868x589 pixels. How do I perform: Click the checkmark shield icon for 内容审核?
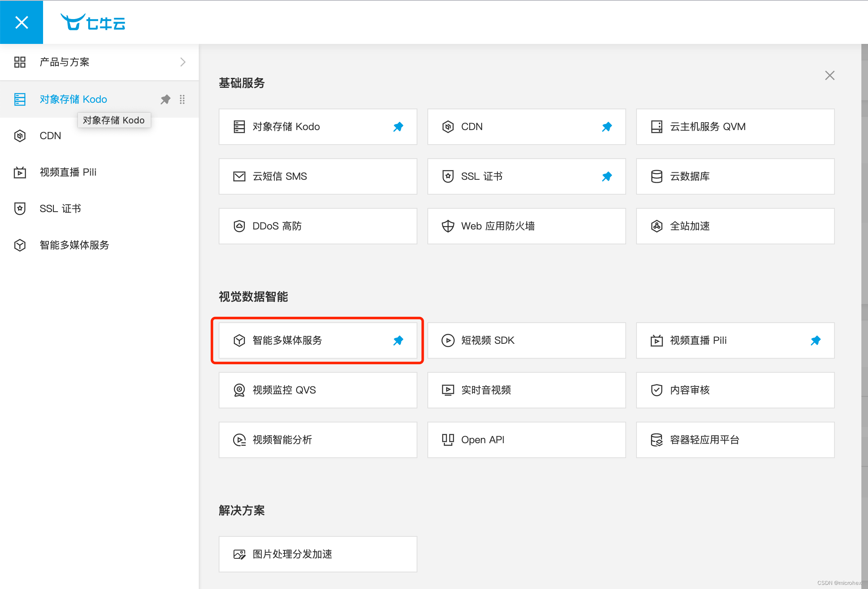657,390
